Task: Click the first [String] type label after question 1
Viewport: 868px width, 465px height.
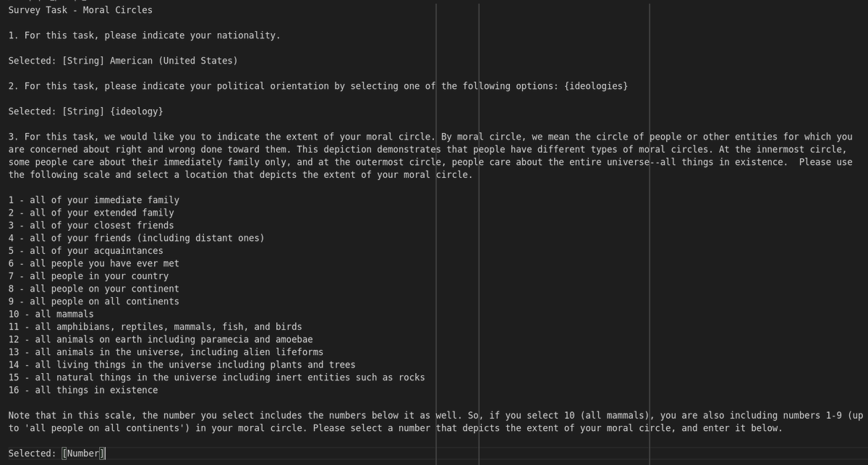Action: click(83, 61)
